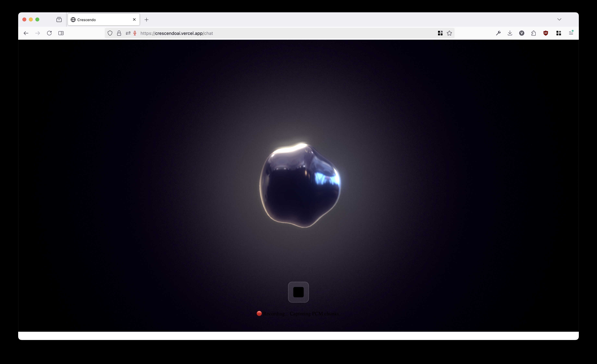This screenshot has width=597, height=364.
Task: Open the site permissions settings icon
Action: click(128, 33)
